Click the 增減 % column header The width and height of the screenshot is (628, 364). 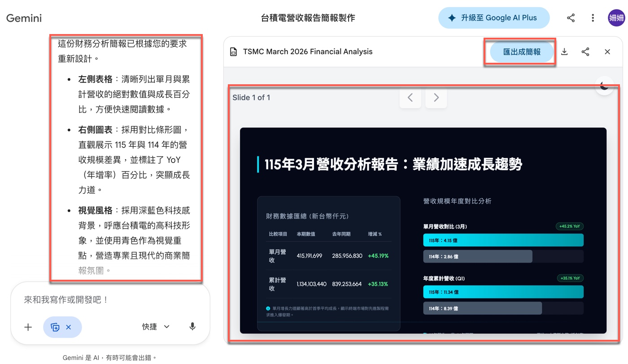tap(375, 234)
